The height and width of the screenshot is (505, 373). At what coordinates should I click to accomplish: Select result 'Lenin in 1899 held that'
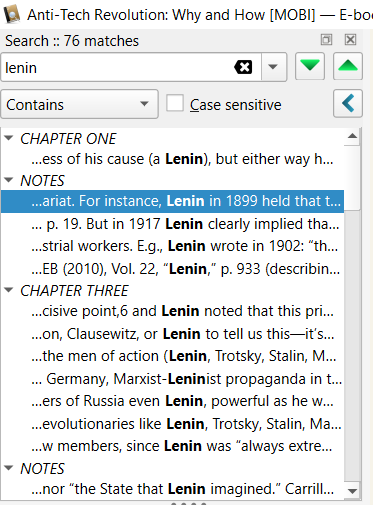pos(172,201)
